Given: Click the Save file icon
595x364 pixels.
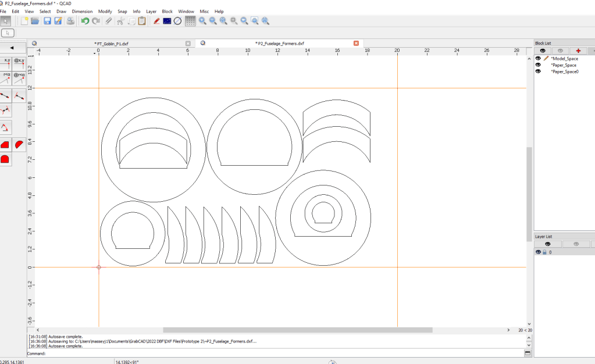Looking at the screenshot, I should click(47, 21).
